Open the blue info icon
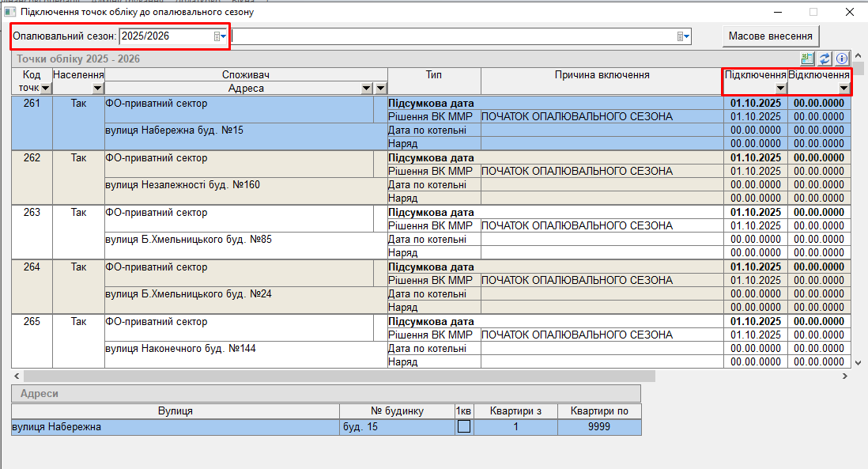 pos(842,59)
